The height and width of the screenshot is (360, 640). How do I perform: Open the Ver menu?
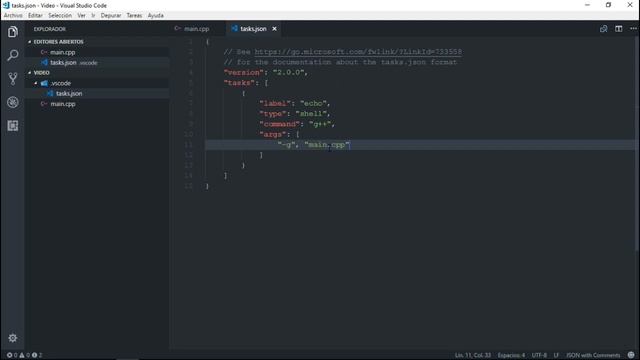[81, 16]
